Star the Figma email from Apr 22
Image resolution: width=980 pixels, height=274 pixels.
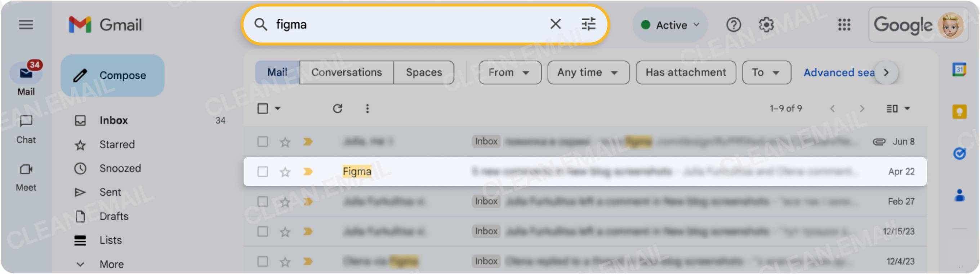(285, 172)
